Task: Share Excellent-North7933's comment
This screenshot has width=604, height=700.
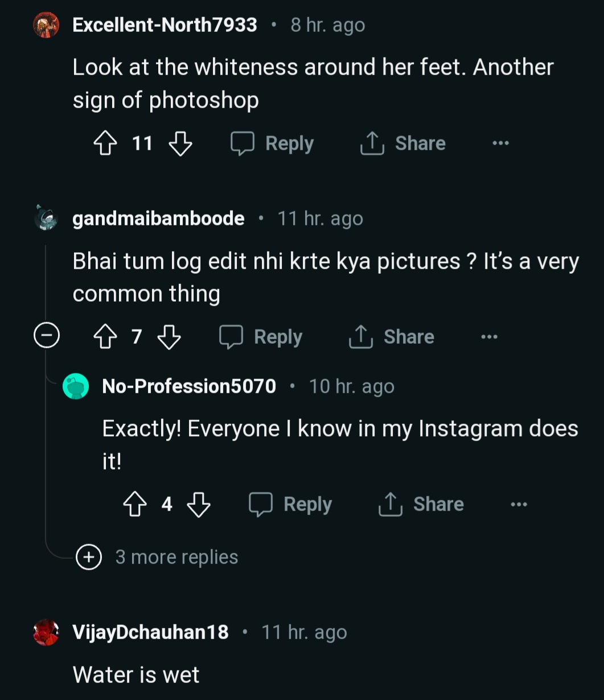Action: 403,143
